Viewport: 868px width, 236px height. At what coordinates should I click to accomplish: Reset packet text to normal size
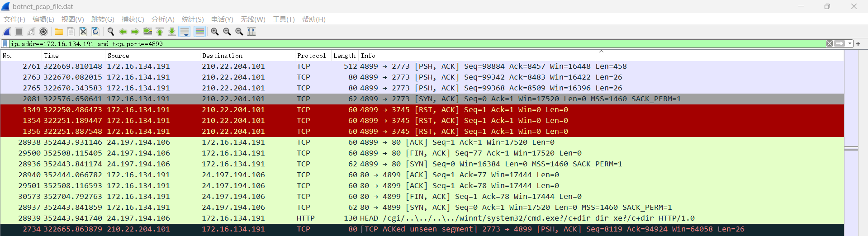click(239, 32)
